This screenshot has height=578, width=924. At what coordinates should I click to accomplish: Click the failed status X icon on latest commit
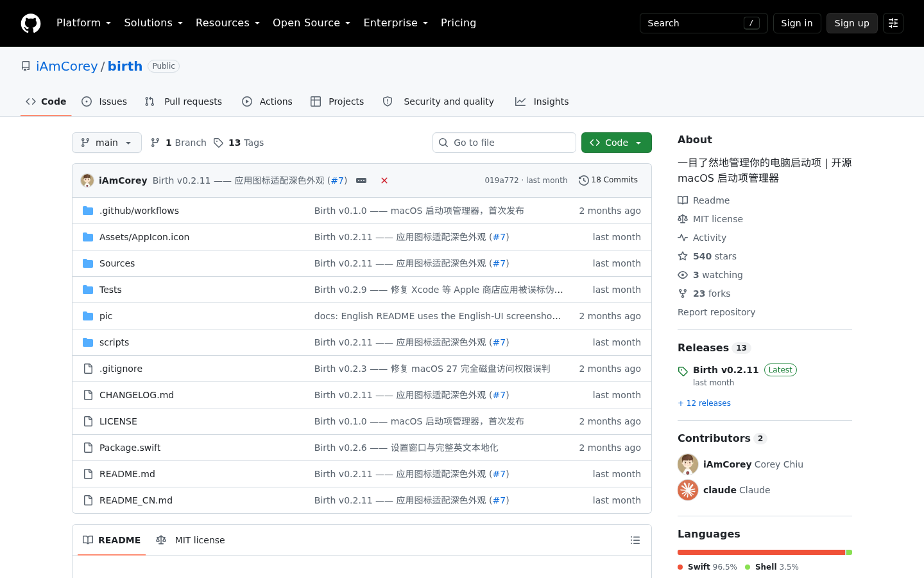384,180
